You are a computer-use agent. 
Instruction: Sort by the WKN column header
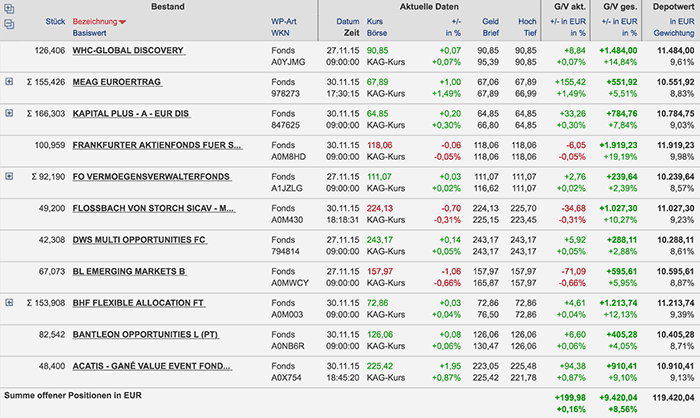pyautogui.click(x=281, y=33)
